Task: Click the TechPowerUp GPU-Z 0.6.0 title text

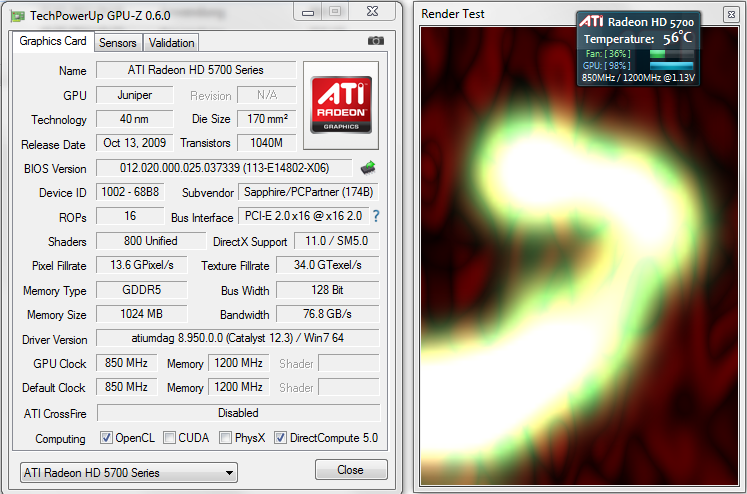Action: (100, 16)
